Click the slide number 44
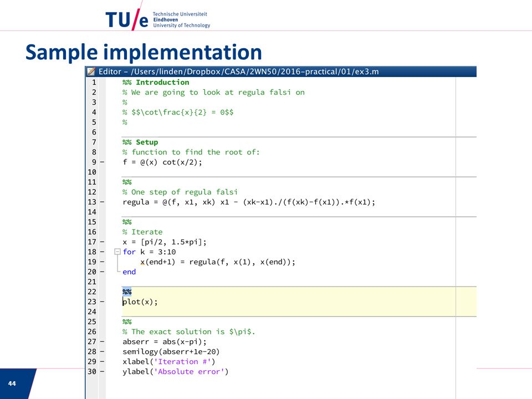 pyautogui.click(x=12, y=383)
